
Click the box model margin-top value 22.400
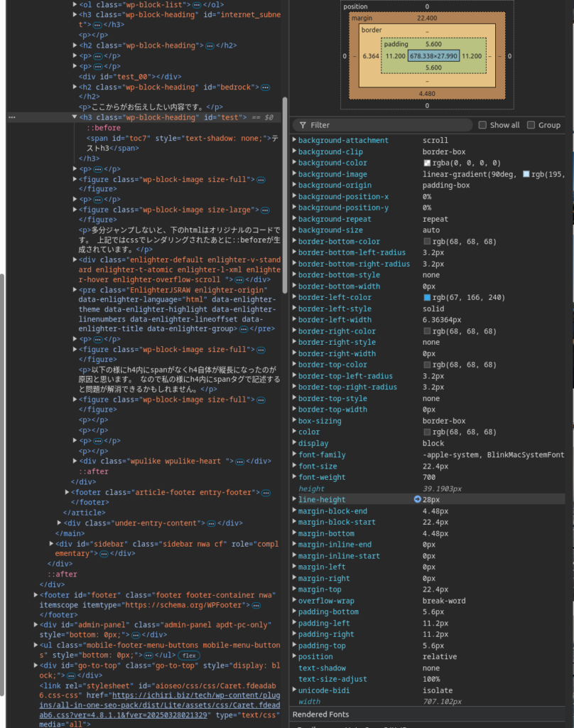click(x=427, y=18)
